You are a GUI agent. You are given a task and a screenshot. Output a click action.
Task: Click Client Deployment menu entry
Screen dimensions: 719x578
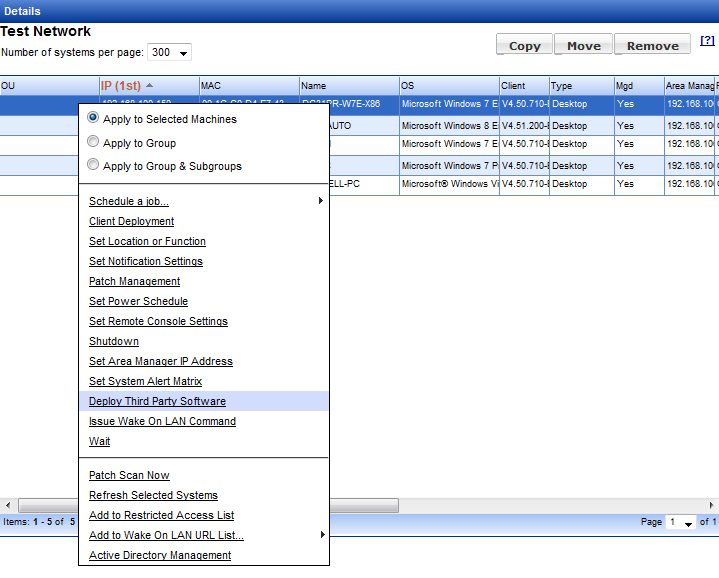pos(131,221)
